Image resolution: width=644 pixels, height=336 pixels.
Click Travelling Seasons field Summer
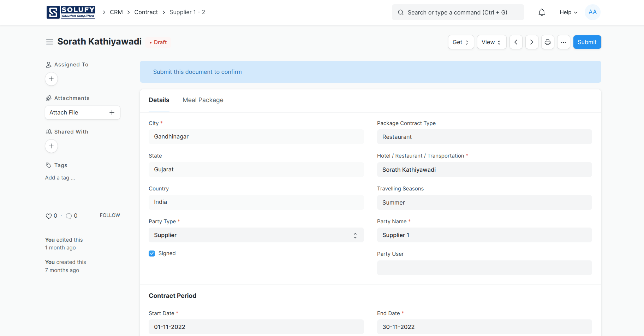pos(484,202)
